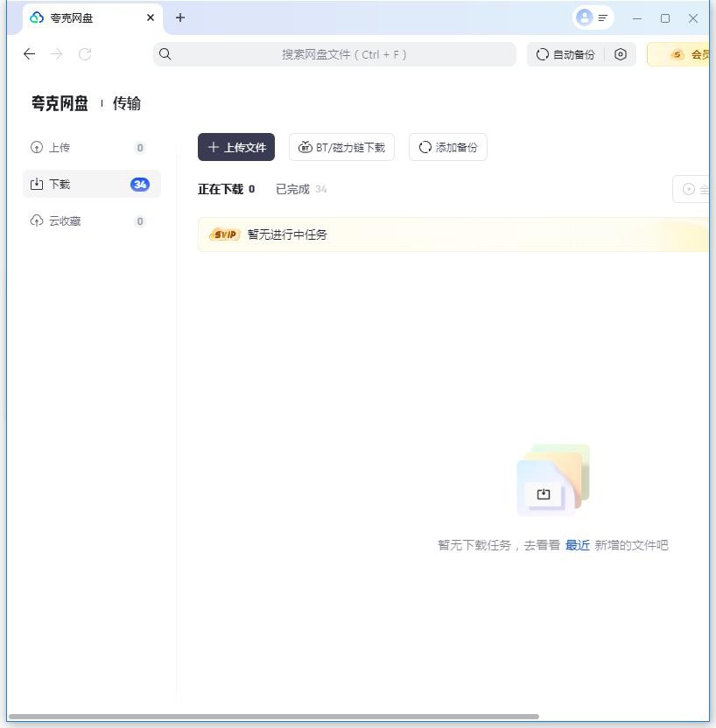Click the download tray icon beside 下载
716x728 pixels.
(x=36, y=185)
